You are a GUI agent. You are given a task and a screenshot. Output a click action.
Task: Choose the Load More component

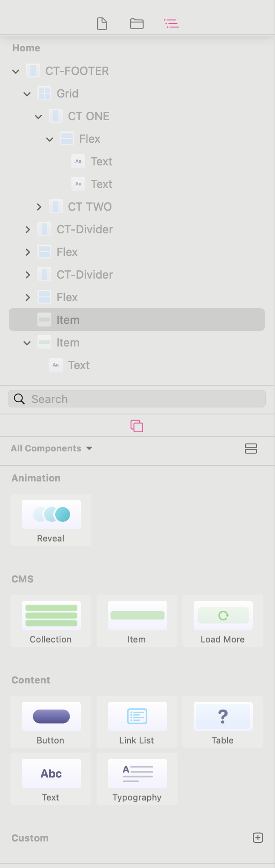pyautogui.click(x=223, y=621)
